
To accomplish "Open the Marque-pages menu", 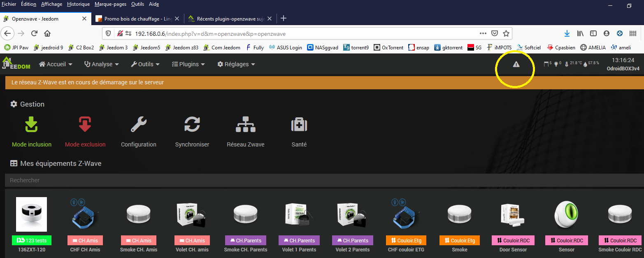I will [x=111, y=4].
